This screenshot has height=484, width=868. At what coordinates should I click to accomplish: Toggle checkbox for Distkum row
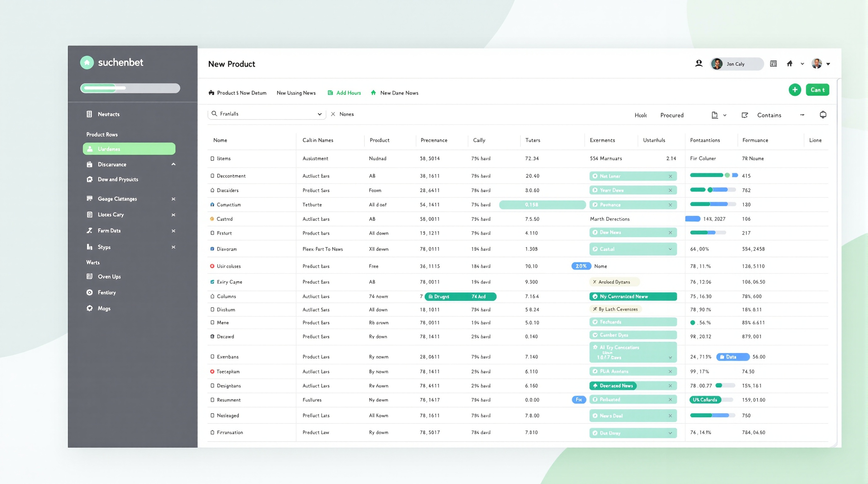coord(212,309)
